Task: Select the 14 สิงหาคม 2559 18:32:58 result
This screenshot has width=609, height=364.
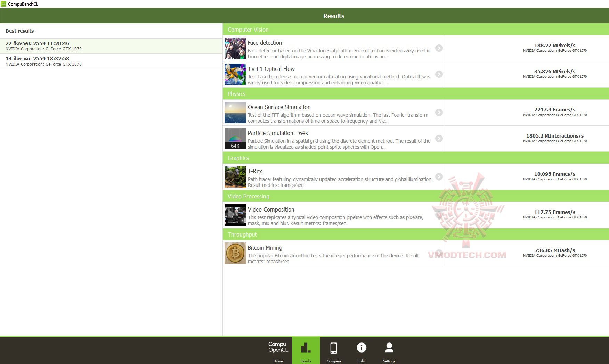Action: click(x=111, y=61)
